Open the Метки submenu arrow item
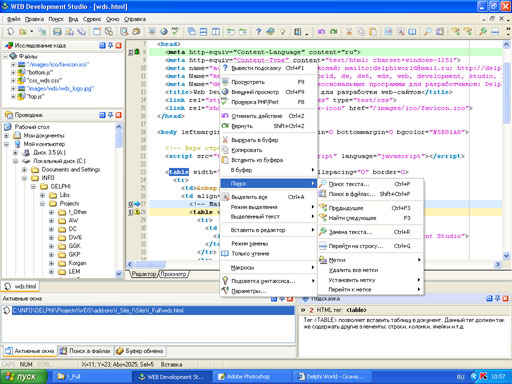The height and width of the screenshot is (384, 512). coord(370,260)
